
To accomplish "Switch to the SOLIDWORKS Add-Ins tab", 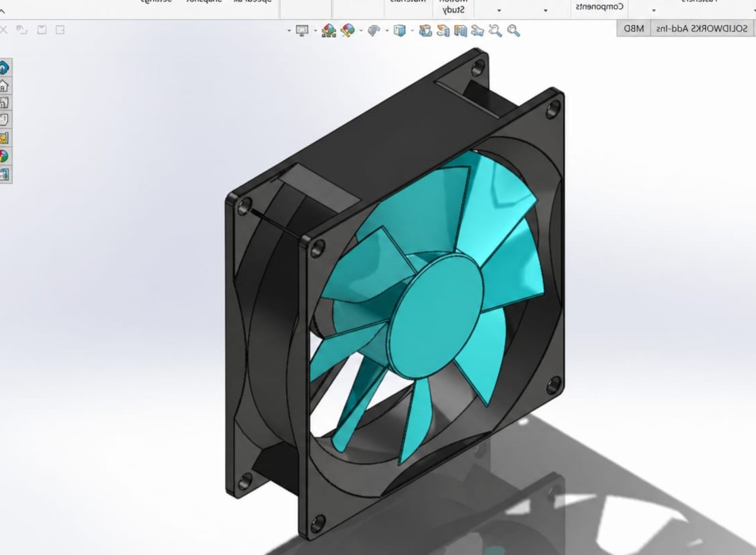I will pyautogui.click(x=702, y=28).
